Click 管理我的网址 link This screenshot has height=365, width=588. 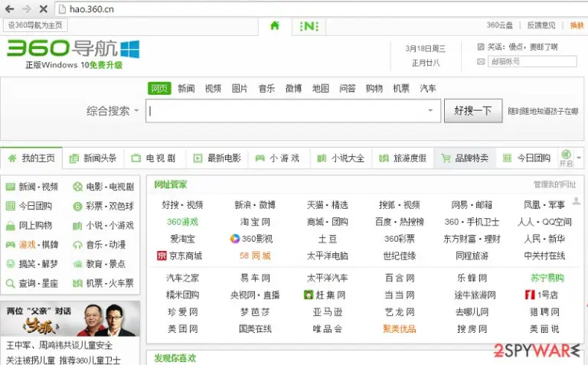(x=554, y=184)
